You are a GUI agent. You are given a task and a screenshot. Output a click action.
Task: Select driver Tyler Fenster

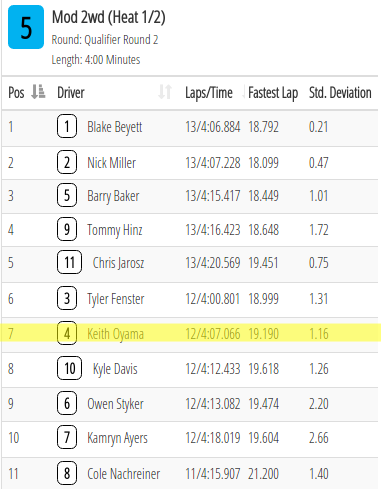(x=116, y=299)
